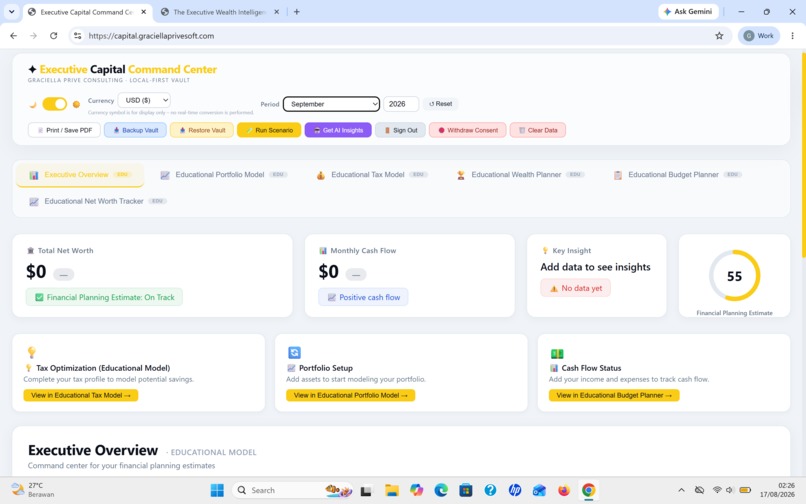Open Chrome three-dot menu
The height and width of the screenshot is (504, 806).
point(792,35)
